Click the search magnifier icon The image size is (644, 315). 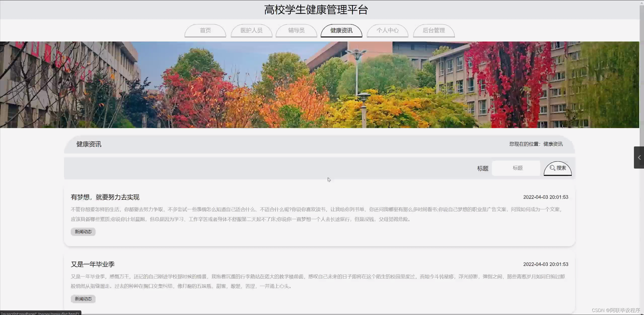coord(553,168)
